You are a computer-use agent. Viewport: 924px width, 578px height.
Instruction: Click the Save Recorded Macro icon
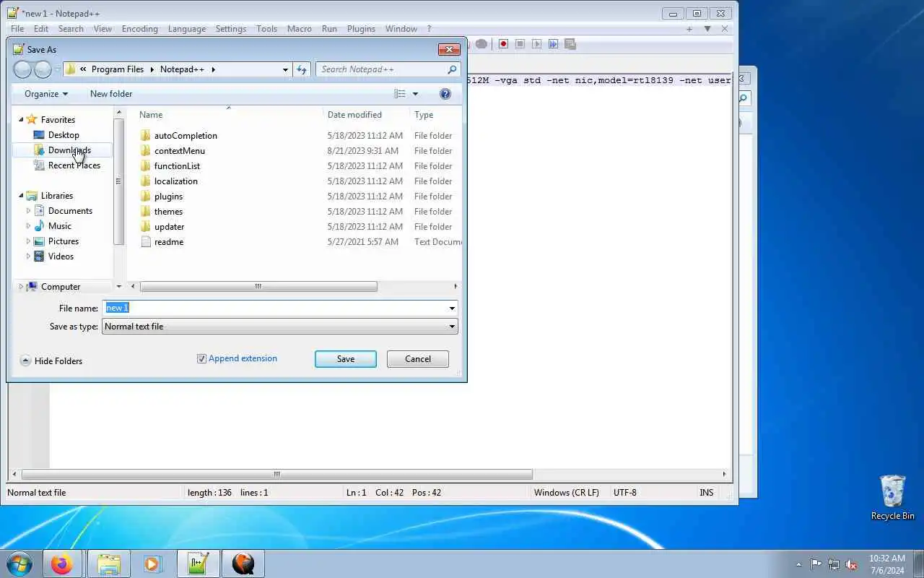(570, 44)
